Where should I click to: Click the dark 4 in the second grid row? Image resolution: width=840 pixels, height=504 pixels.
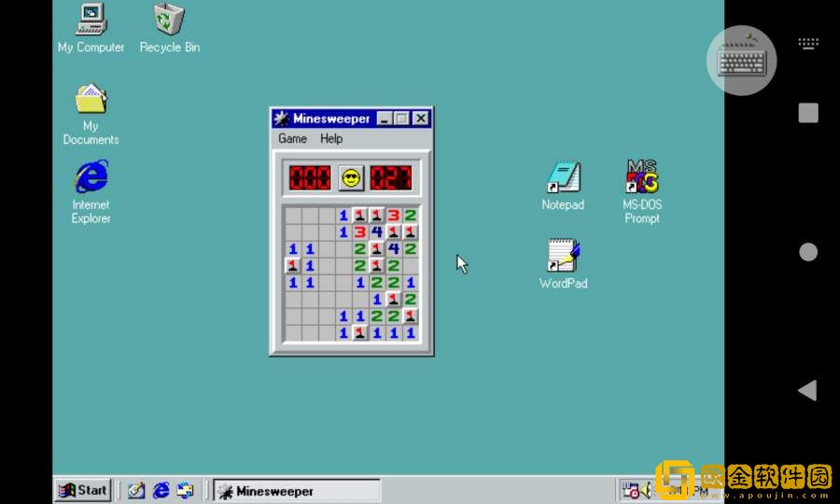coord(377,231)
